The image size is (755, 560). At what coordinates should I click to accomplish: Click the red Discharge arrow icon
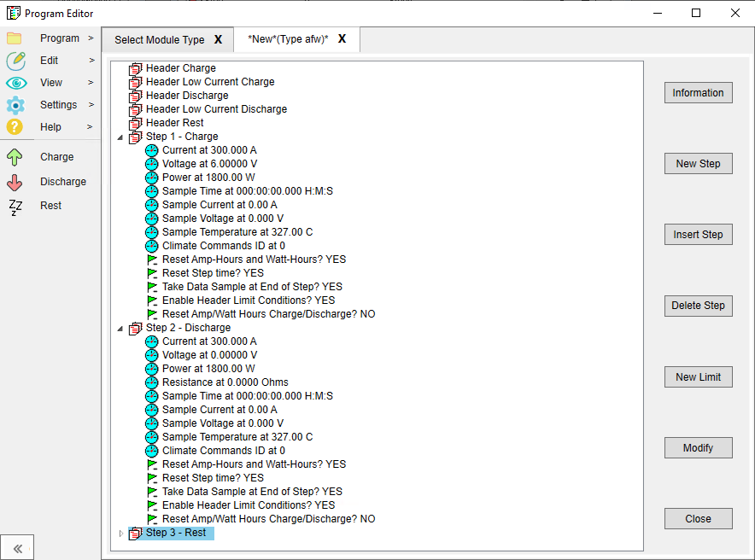[15, 182]
